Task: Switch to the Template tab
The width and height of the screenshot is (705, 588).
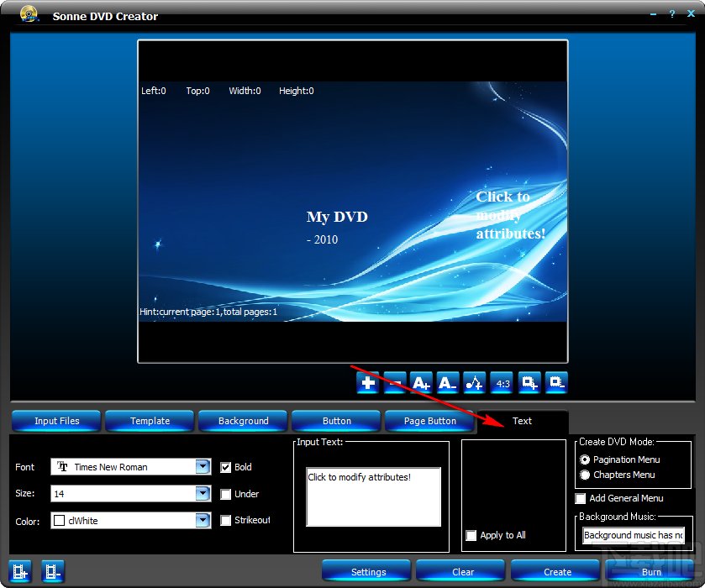Action: [x=149, y=421]
